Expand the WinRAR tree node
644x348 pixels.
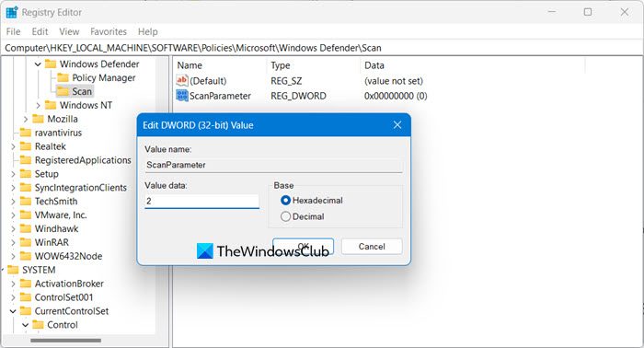(x=13, y=242)
